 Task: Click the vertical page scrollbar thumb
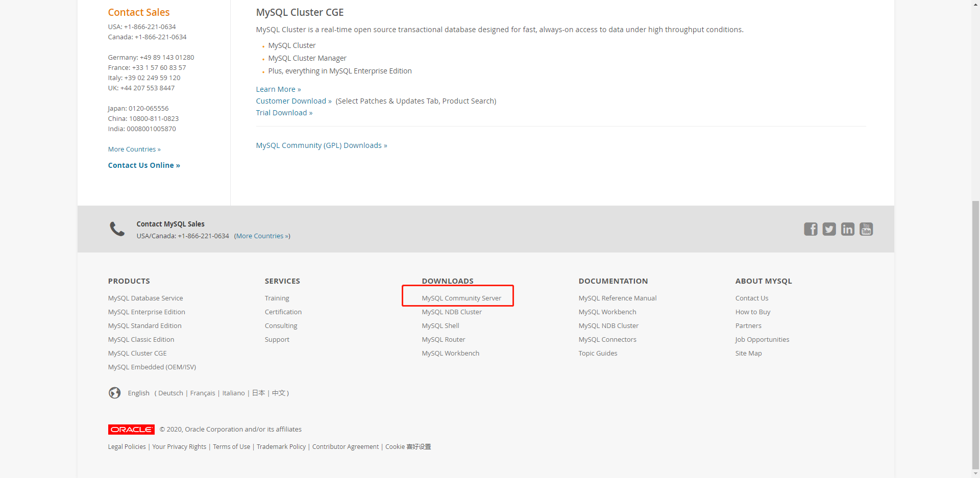point(975,335)
